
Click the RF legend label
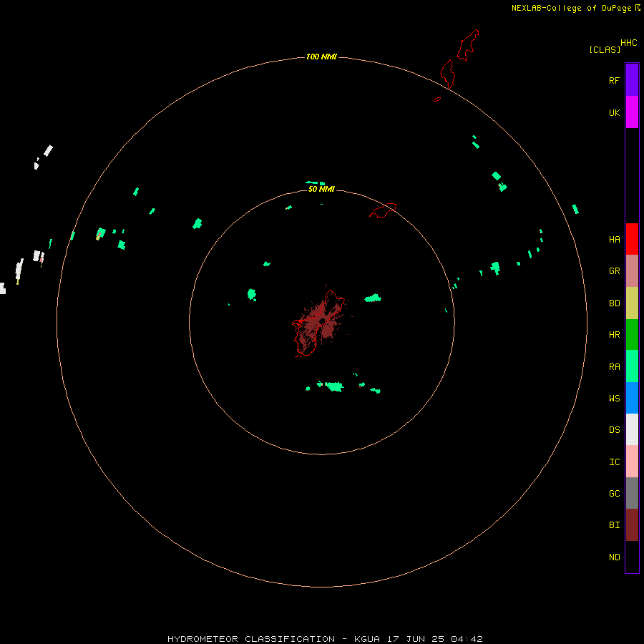tap(614, 80)
